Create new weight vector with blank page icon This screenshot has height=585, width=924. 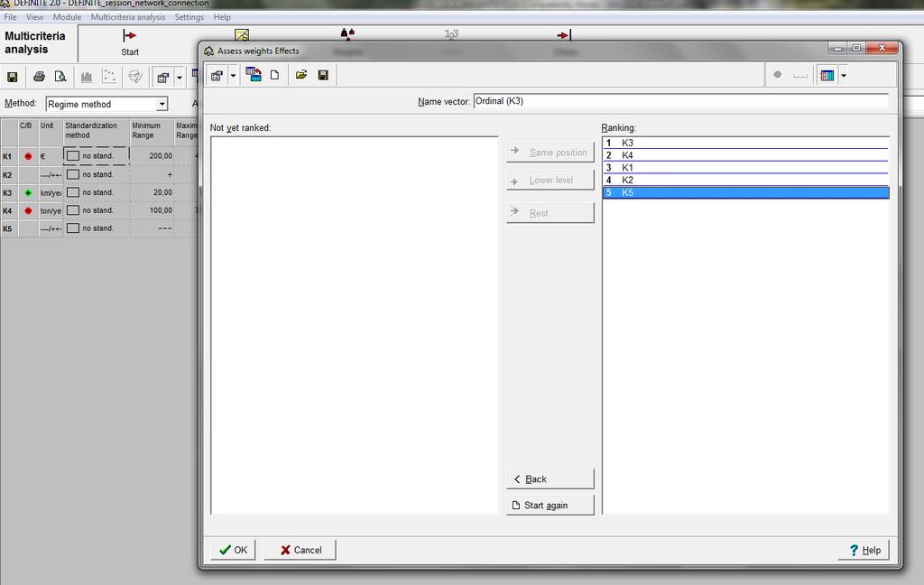click(x=274, y=75)
